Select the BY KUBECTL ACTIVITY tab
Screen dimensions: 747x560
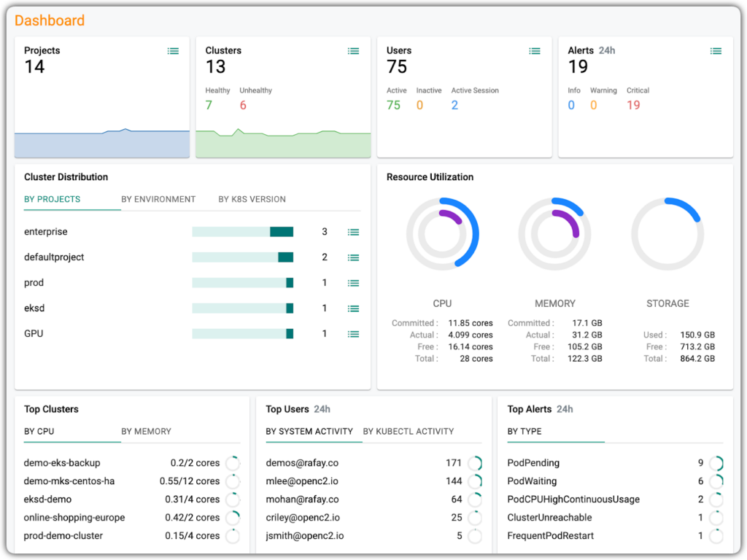(409, 431)
